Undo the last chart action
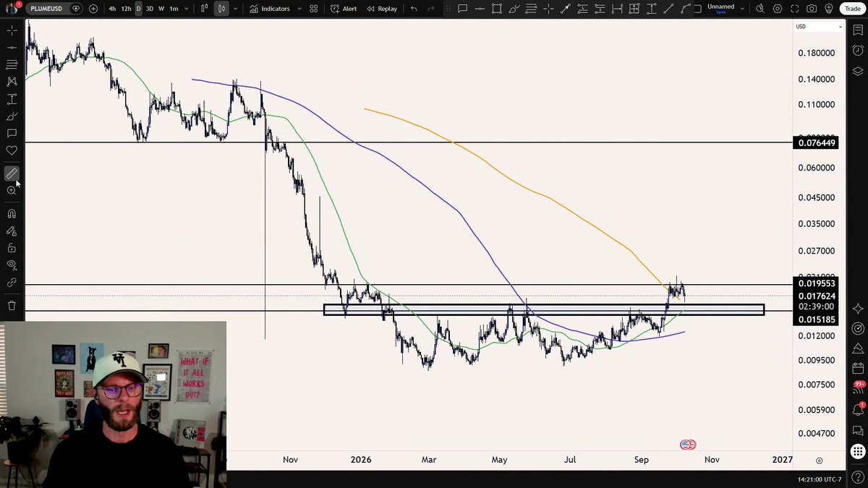 pyautogui.click(x=414, y=9)
